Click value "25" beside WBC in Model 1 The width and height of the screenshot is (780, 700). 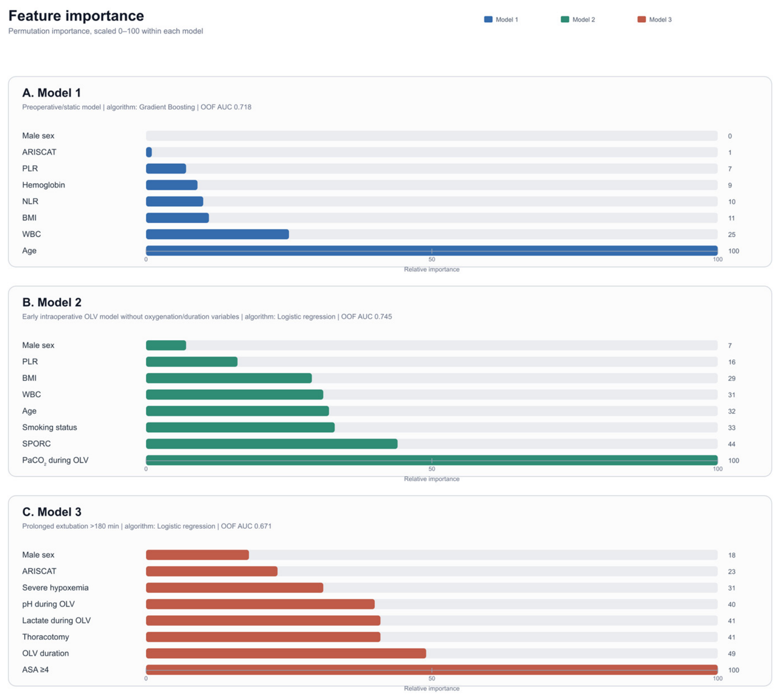coord(732,235)
